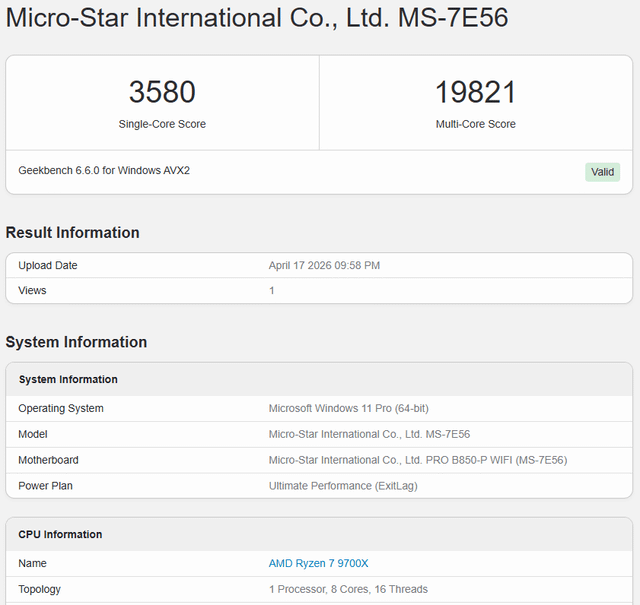The image size is (640, 605).
Task: Select the Microsoft Windows 11 Pro value
Action: [348, 408]
